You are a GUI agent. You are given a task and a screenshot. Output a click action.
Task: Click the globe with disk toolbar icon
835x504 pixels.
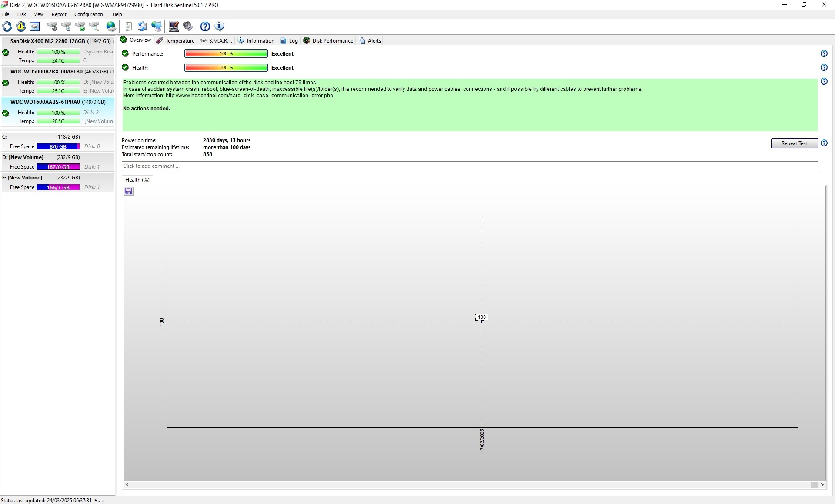coord(111,27)
